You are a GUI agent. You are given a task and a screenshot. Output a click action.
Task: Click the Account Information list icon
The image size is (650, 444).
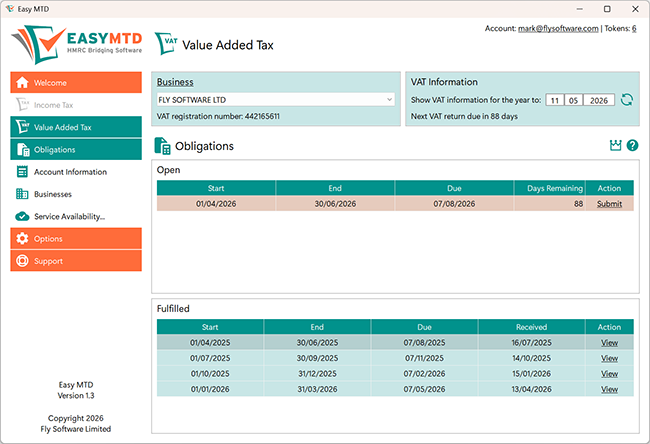point(22,172)
